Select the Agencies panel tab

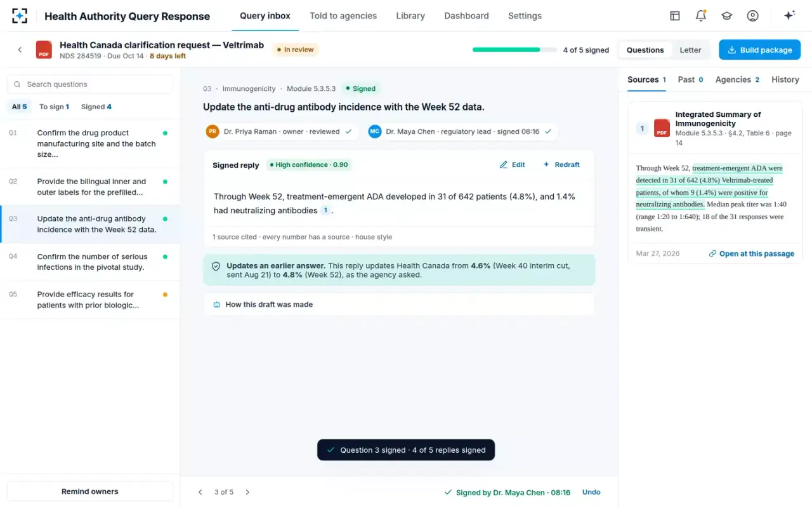click(737, 79)
